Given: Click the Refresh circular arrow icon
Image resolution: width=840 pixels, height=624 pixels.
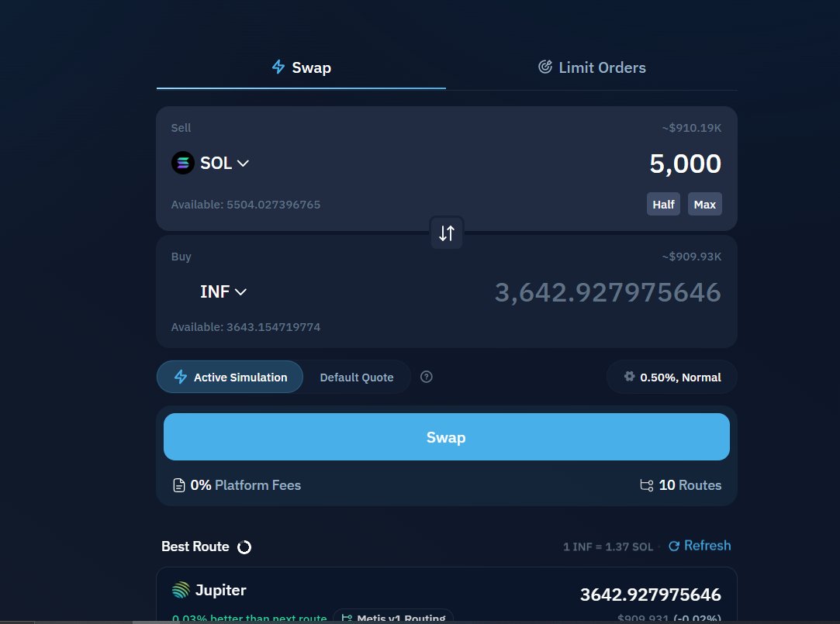Looking at the screenshot, I should tap(673, 546).
